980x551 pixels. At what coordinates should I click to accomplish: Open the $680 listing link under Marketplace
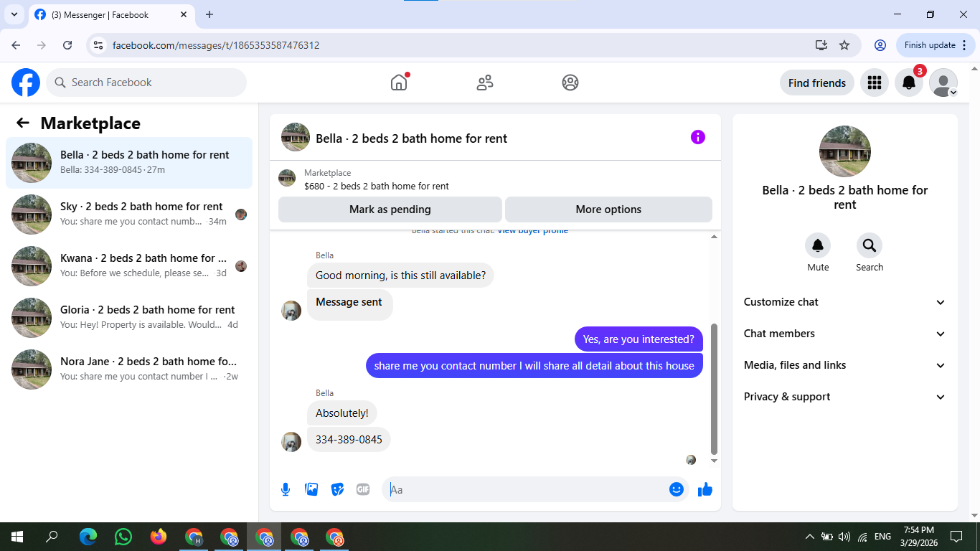pos(377,186)
